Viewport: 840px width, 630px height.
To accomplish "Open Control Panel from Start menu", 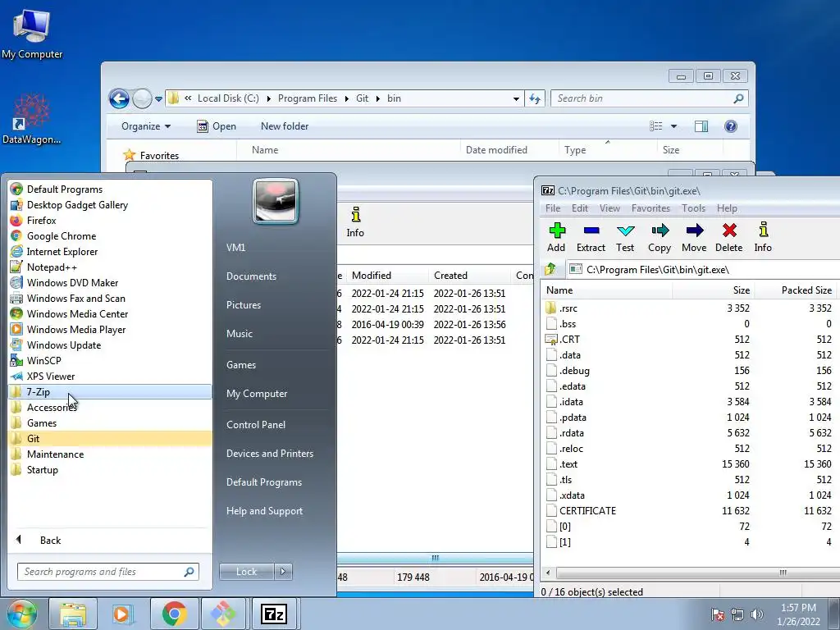I will point(256,425).
